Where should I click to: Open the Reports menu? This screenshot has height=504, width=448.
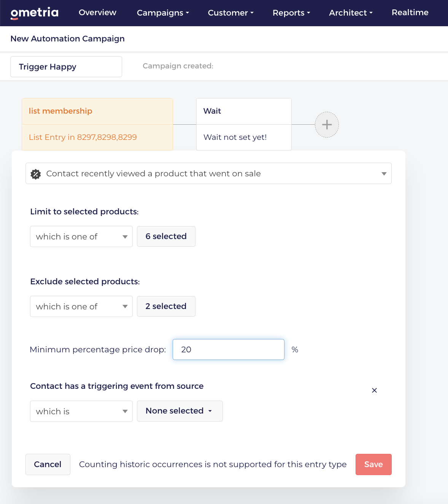291,13
